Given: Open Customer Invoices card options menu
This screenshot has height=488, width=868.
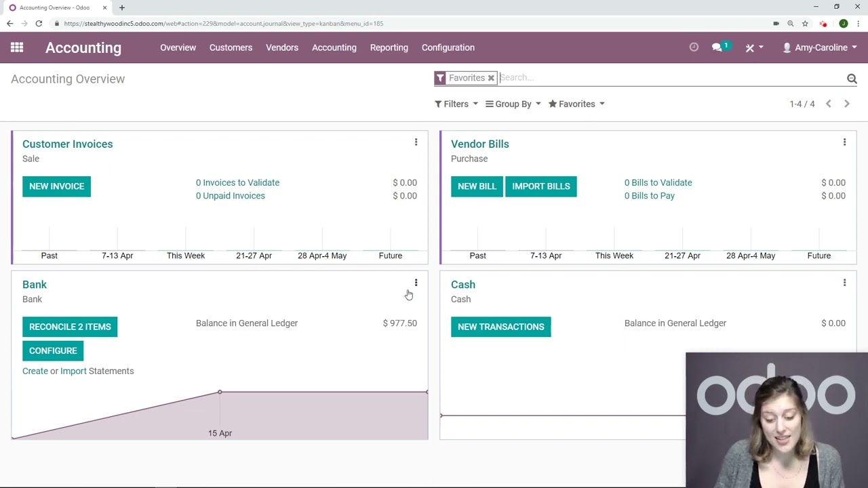Looking at the screenshot, I should click(x=416, y=142).
